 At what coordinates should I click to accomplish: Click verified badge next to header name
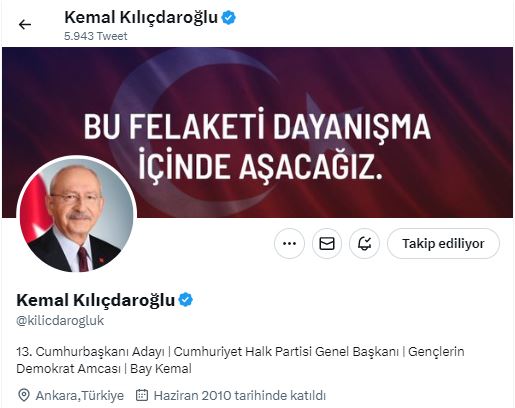coord(229,17)
